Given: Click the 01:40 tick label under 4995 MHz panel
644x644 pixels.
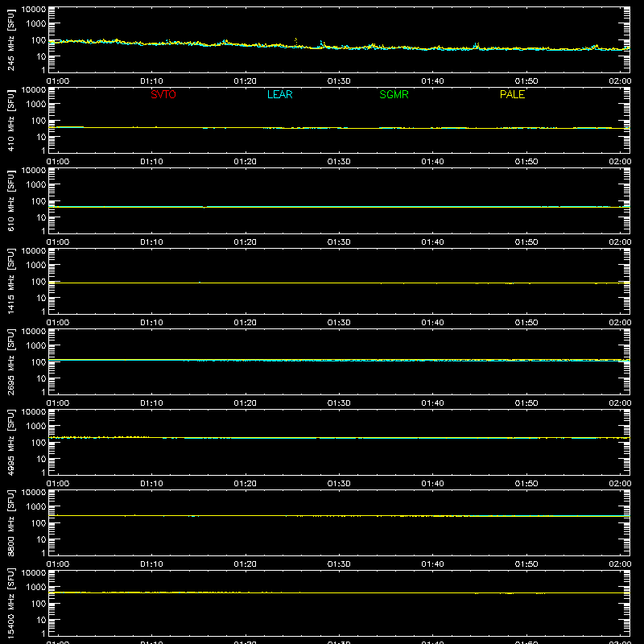Looking at the screenshot, I should (x=432, y=484).
